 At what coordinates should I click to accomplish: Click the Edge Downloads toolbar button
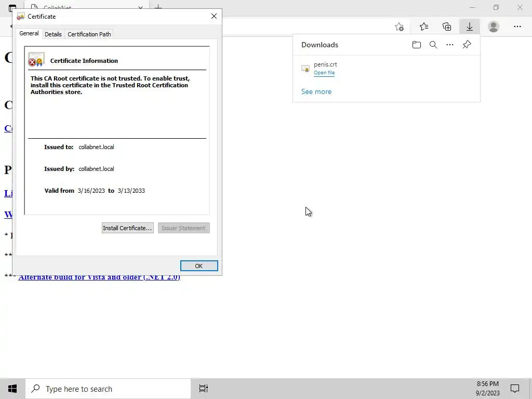(x=470, y=26)
